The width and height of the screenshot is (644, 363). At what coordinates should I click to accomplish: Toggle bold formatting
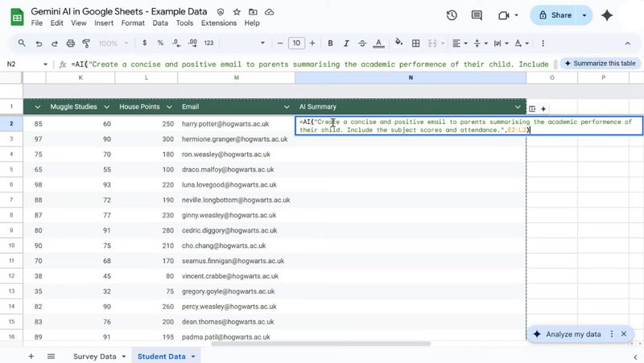tap(330, 43)
